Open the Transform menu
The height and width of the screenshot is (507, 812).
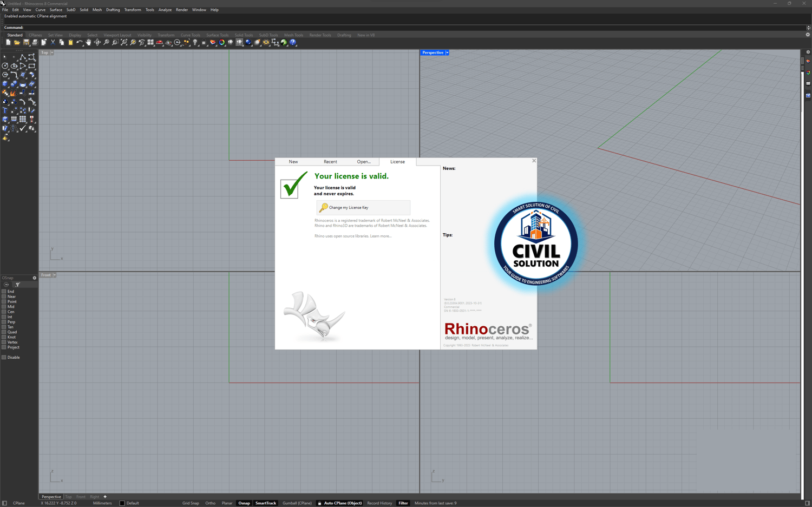click(133, 10)
